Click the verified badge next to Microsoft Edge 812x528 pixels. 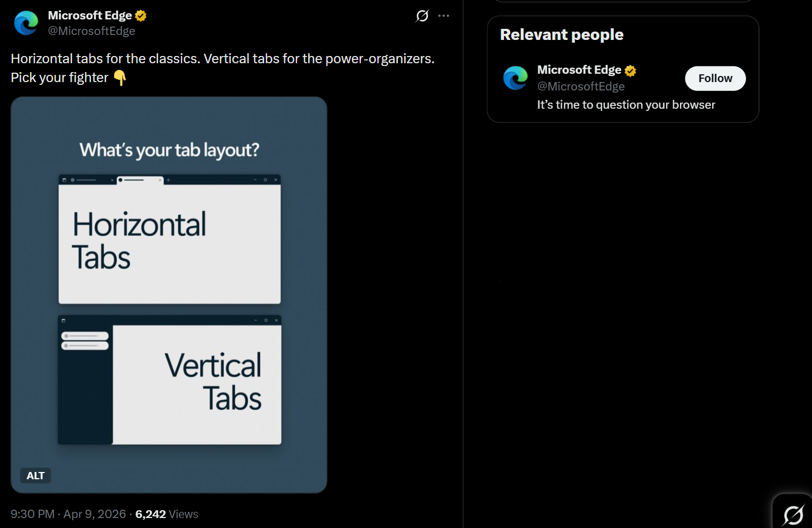click(x=140, y=15)
